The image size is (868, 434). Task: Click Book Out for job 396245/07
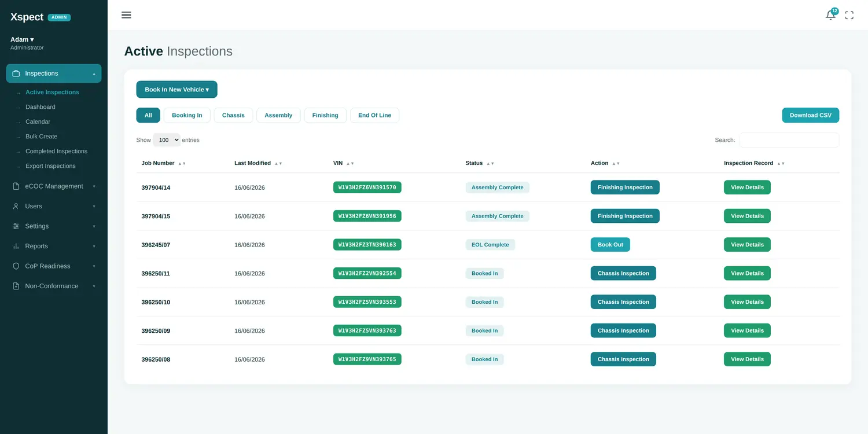(610, 245)
